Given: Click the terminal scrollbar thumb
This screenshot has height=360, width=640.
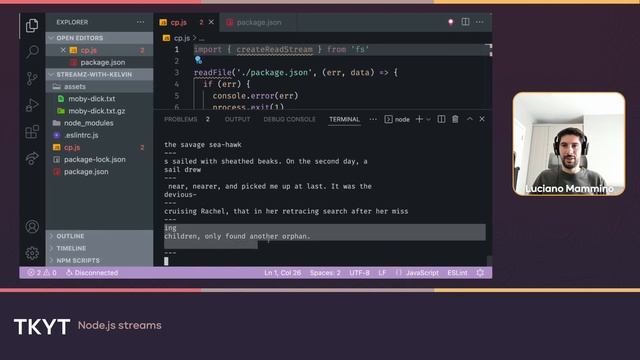Looking at the screenshot, I should point(489,260).
